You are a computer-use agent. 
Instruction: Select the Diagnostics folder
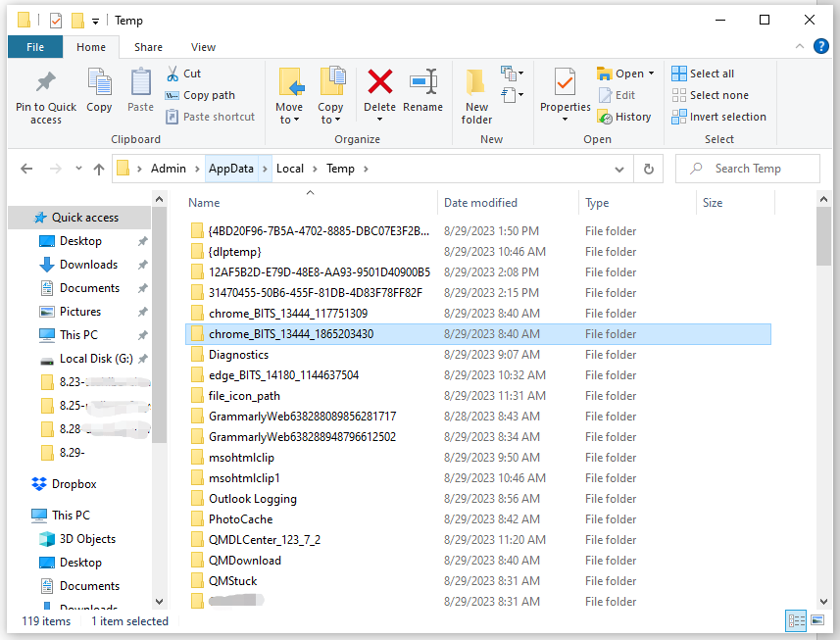(x=238, y=355)
